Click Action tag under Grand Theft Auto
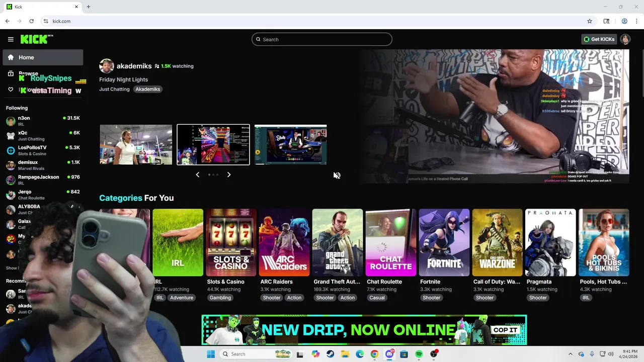 coord(348,298)
